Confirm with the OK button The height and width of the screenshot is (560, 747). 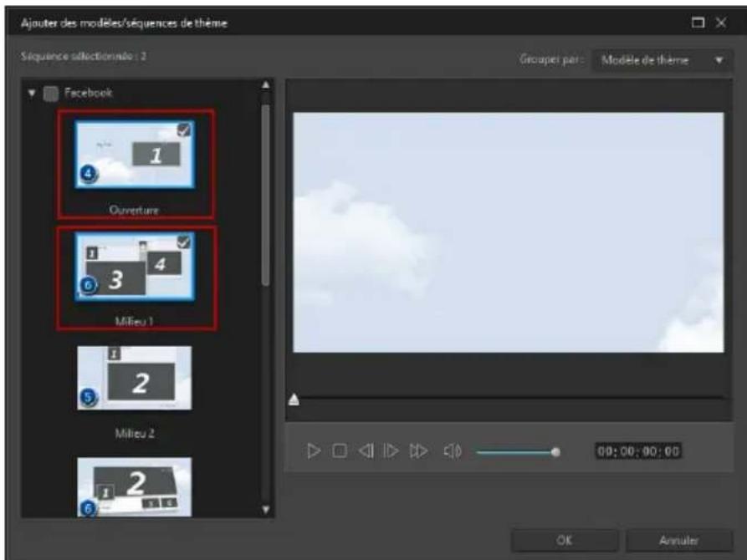click(x=565, y=540)
